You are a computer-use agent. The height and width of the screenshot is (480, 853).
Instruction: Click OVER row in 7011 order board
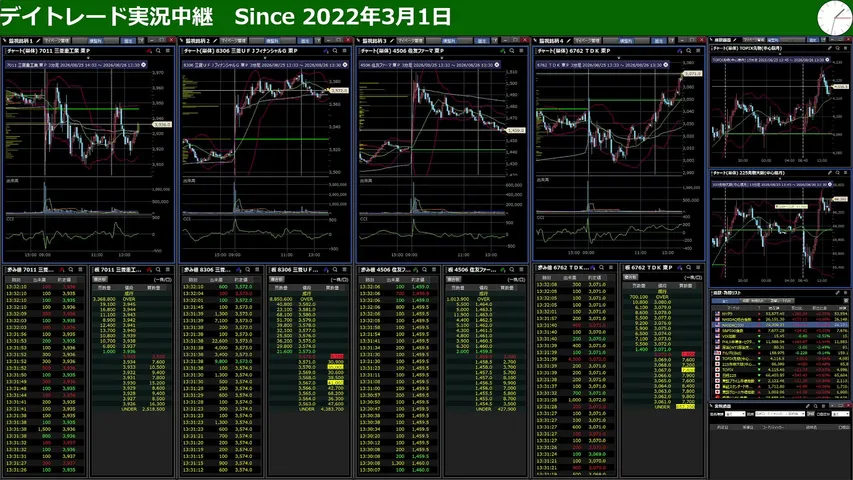[131, 299]
